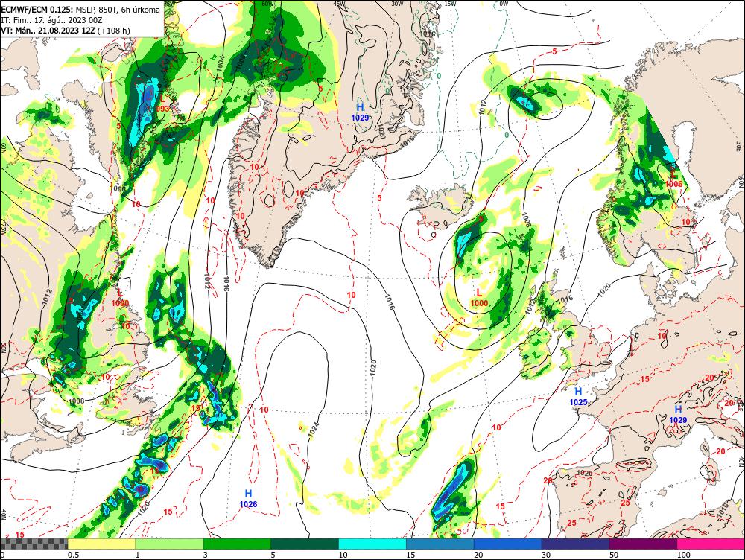
Task: Click the yellow 0.5–1 mm legend swatch
Action: (x=101, y=544)
